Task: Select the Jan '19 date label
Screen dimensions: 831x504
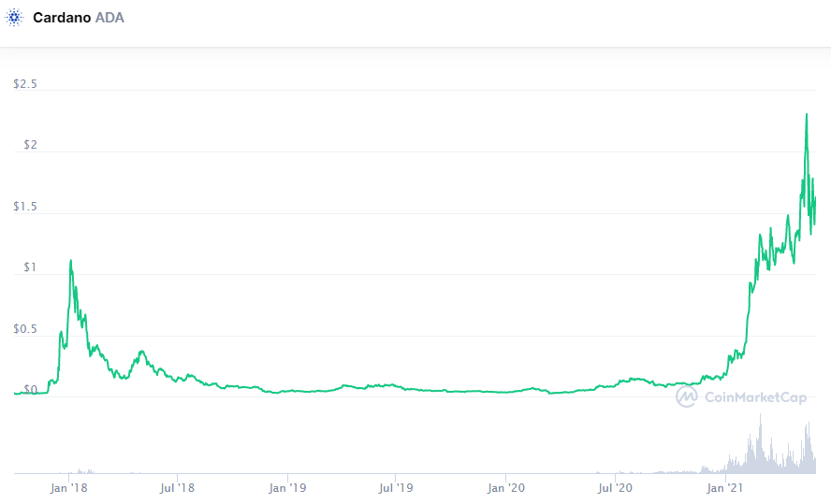Action: tap(287, 487)
